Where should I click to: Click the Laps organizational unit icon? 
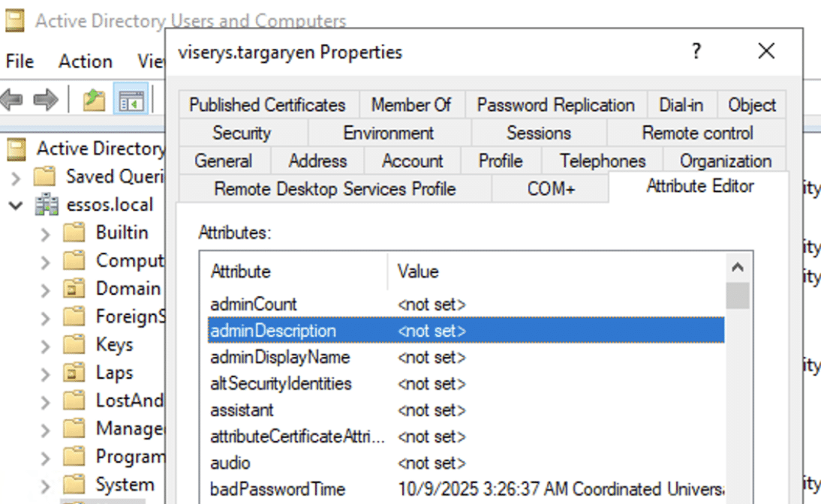click(x=74, y=373)
